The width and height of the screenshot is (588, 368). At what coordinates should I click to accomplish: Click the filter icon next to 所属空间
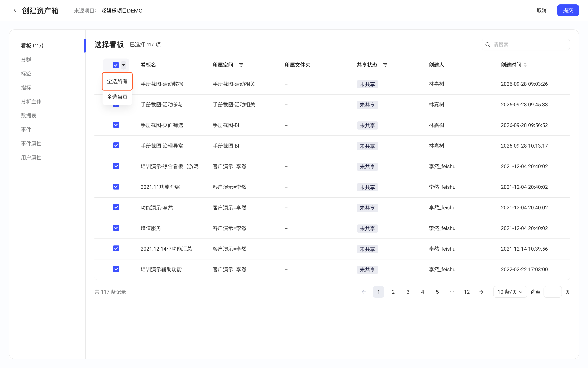pos(241,65)
